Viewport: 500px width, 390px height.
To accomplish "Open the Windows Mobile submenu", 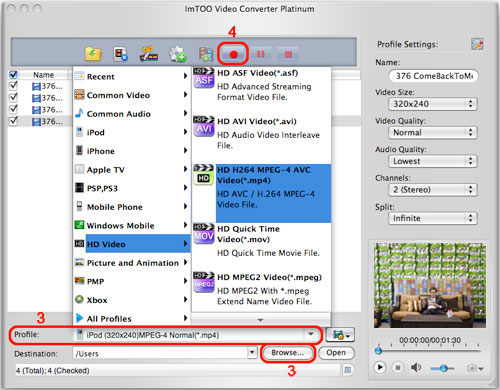I will [132, 226].
